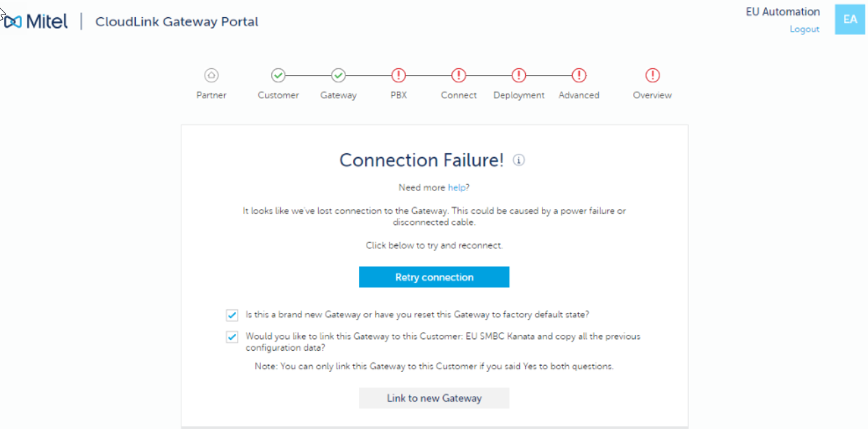Uncheck the link Gateway to Customer checkbox
The height and width of the screenshot is (429, 868).
pyautogui.click(x=232, y=338)
